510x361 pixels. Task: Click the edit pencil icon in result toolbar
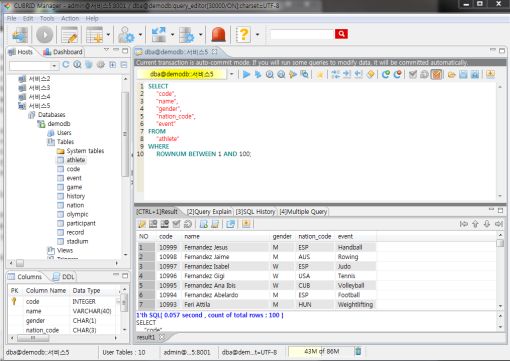click(142, 224)
